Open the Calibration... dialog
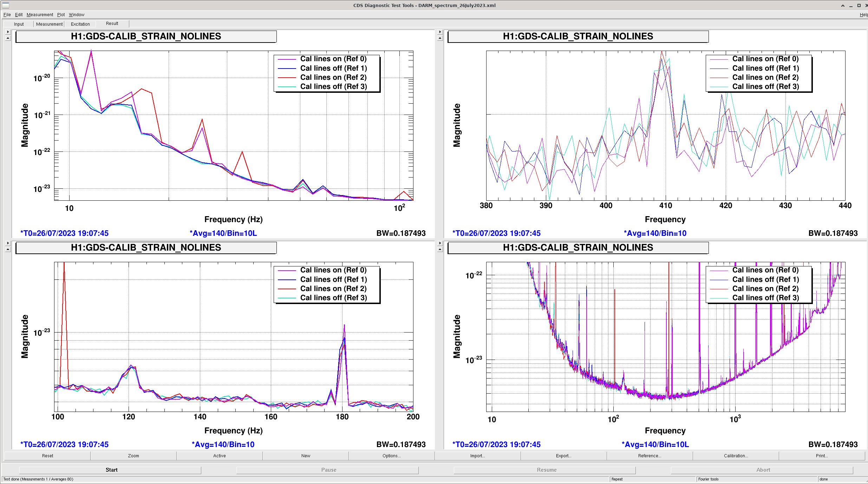Screen dimensions: 868x484 tap(736, 456)
